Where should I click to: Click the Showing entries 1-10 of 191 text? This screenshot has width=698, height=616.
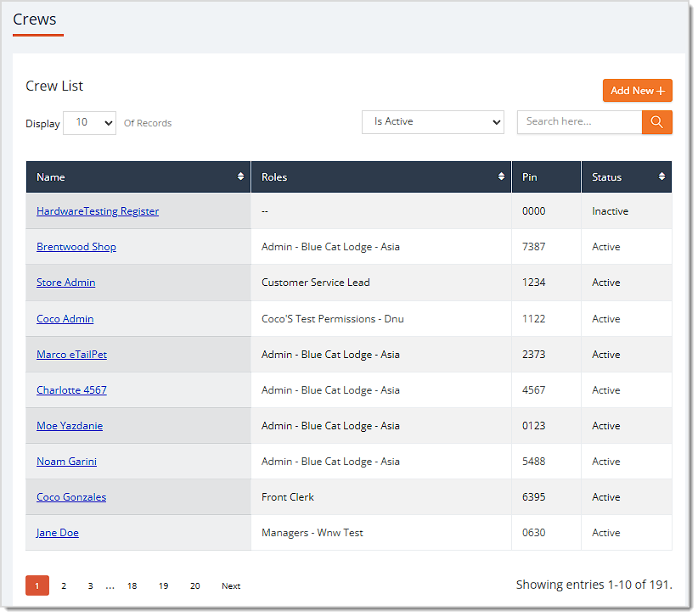tap(594, 585)
